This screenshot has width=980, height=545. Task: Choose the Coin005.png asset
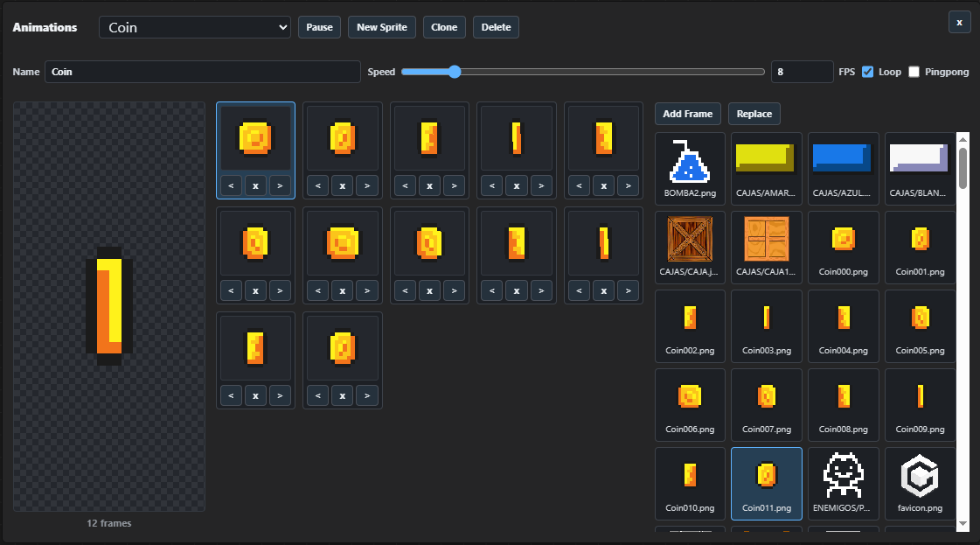point(920,326)
